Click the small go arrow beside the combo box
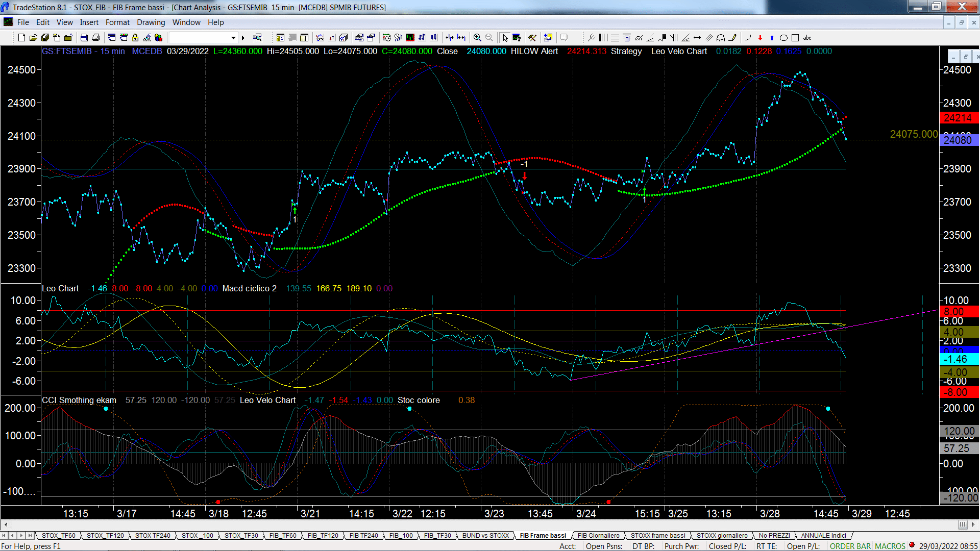Viewport: 980px width, 551px height. tap(243, 38)
